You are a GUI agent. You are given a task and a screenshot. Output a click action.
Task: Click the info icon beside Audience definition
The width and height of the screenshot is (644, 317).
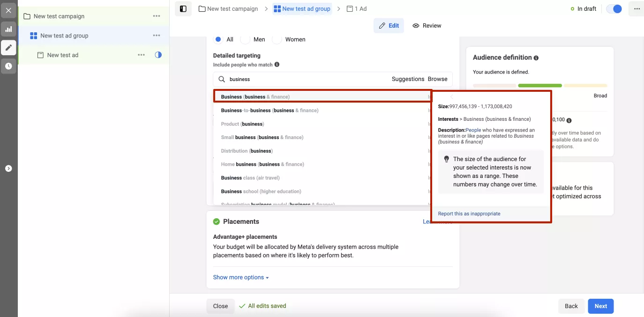tap(536, 58)
